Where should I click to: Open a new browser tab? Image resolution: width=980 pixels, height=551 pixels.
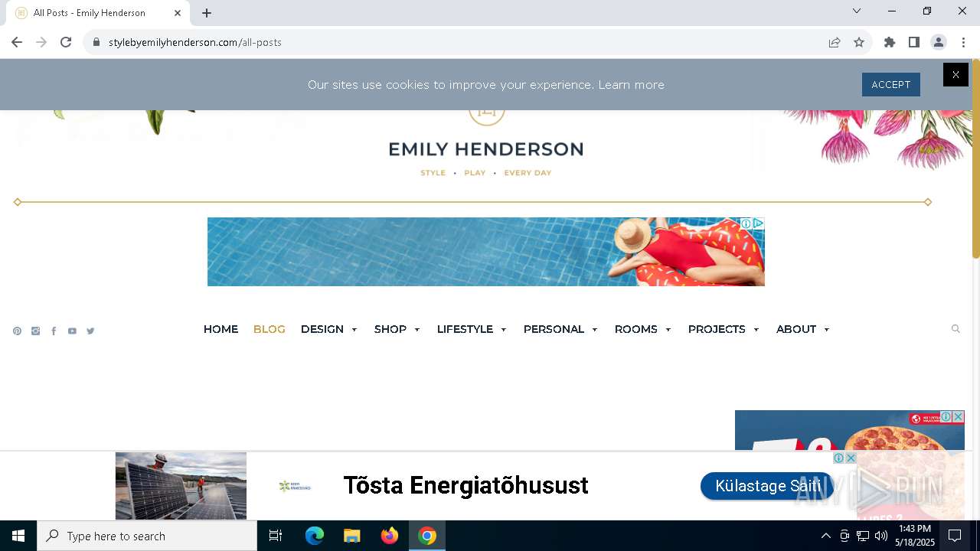[x=207, y=13]
